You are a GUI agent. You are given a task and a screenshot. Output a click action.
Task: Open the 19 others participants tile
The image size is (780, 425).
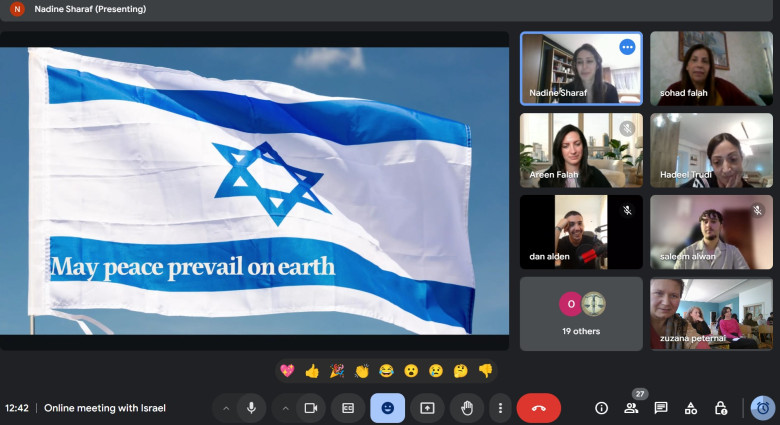(581, 314)
